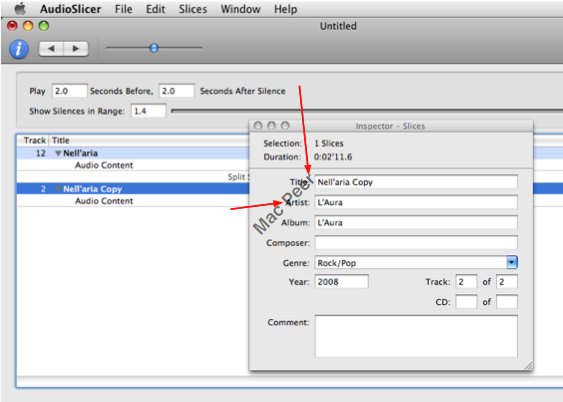Open the Genre dropdown arrow
Image resolution: width=563 pixels, height=402 pixels.
pyautogui.click(x=512, y=263)
